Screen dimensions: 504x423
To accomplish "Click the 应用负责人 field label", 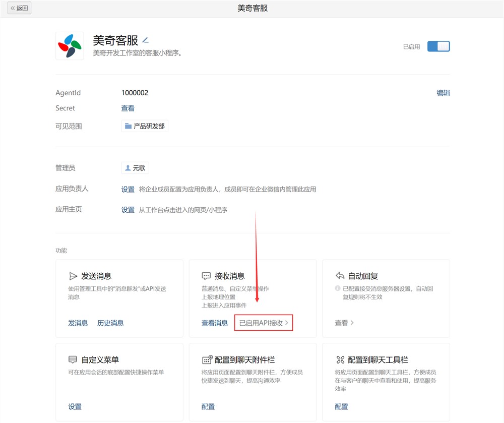I will (72, 189).
